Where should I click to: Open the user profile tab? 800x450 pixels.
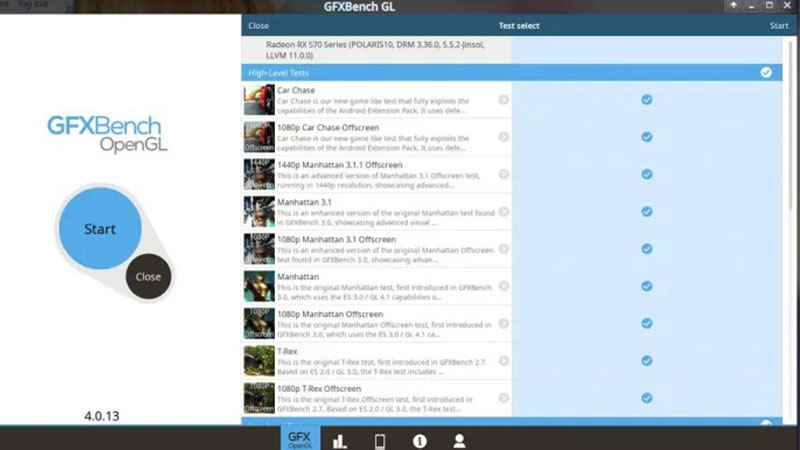tap(459, 441)
